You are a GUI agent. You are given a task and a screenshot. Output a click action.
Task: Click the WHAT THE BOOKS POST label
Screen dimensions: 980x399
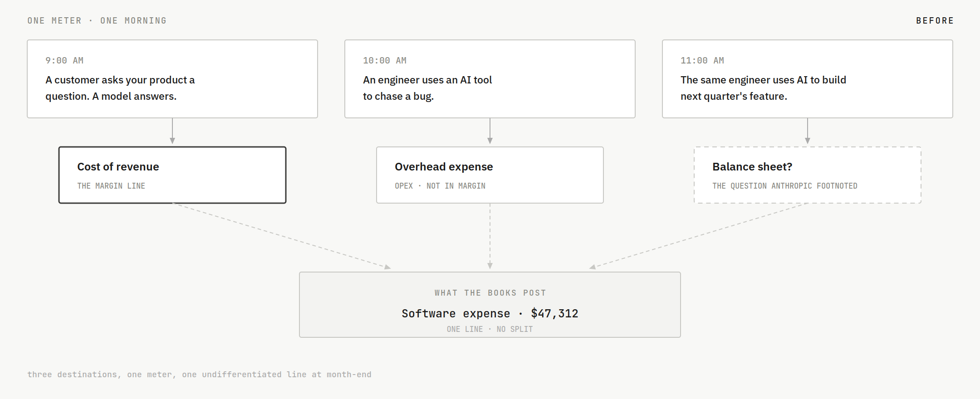(x=490, y=293)
